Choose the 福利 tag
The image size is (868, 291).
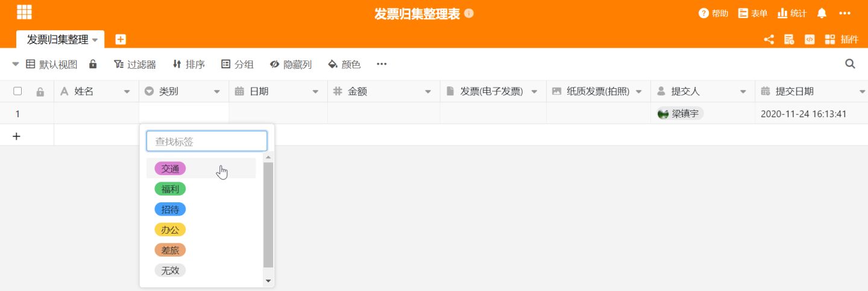170,189
